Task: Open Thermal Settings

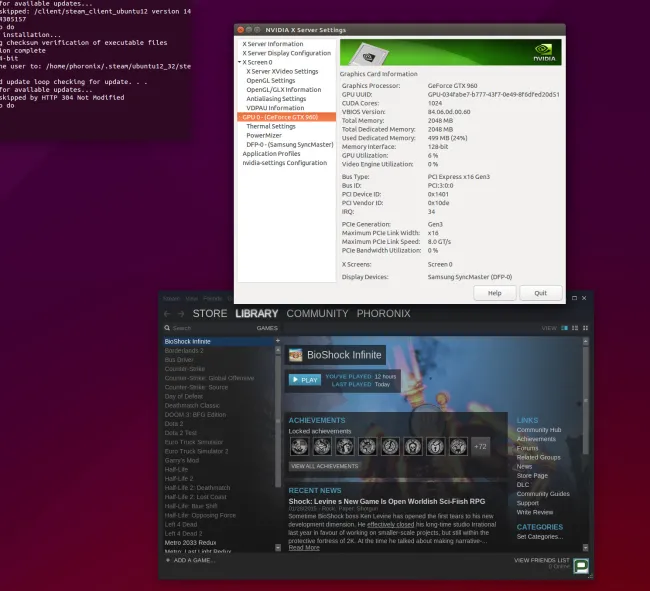Action: point(271,126)
